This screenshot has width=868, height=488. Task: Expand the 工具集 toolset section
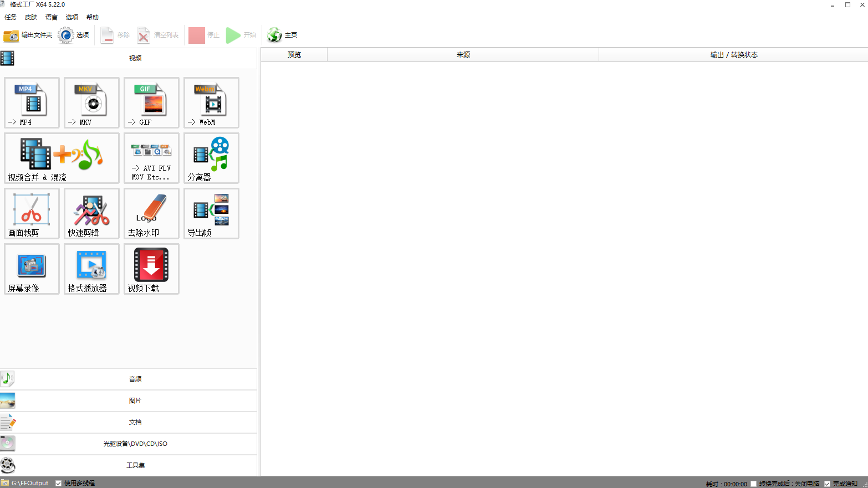coord(135,465)
